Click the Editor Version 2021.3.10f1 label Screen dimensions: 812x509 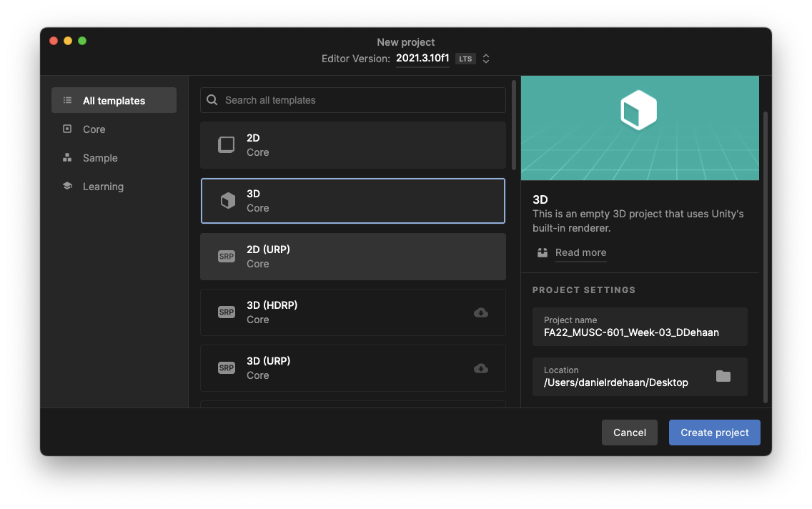click(422, 59)
